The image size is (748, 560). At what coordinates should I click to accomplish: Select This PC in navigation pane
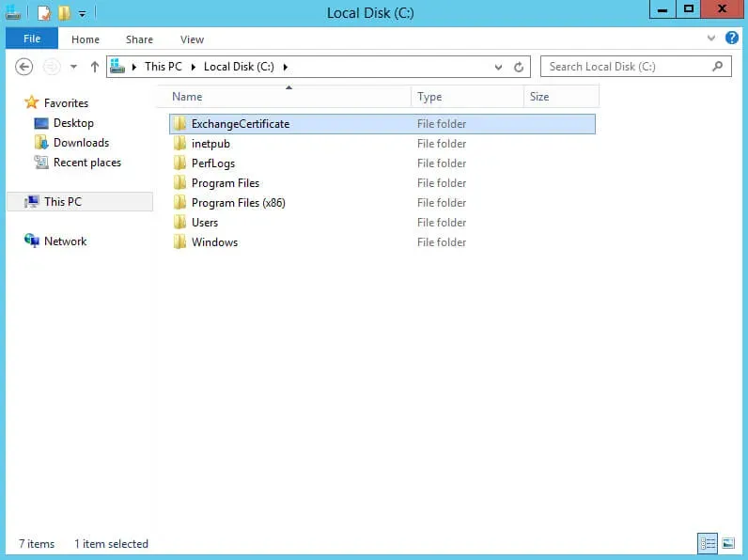click(x=80, y=202)
